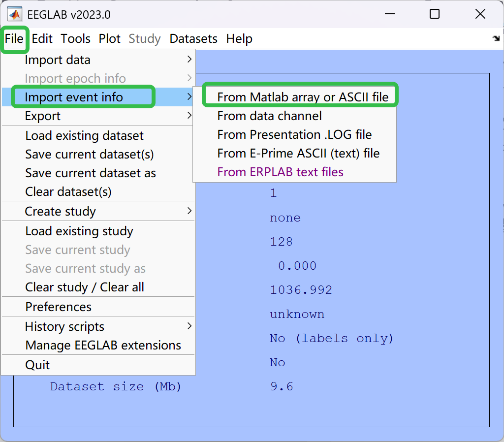The width and height of the screenshot is (504, 442).
Task: Choose From E-Prime ASCII (text) file
Action: click(295, 153)
